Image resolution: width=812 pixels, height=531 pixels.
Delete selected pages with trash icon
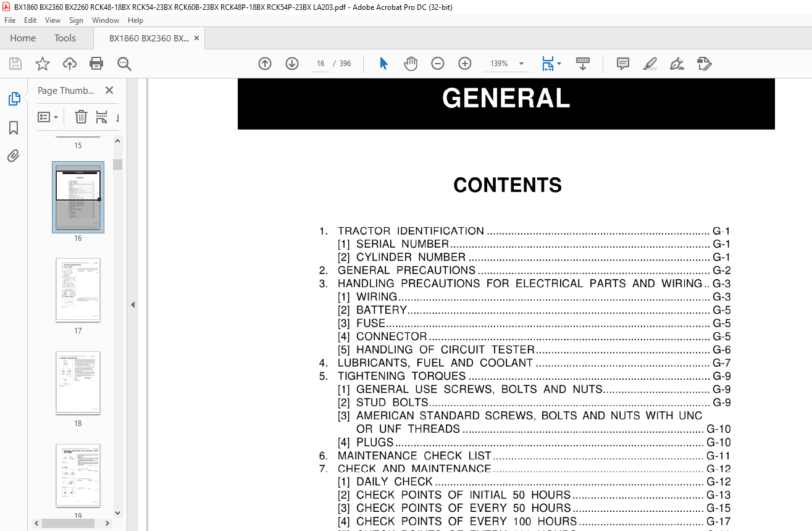coord(81,117)
